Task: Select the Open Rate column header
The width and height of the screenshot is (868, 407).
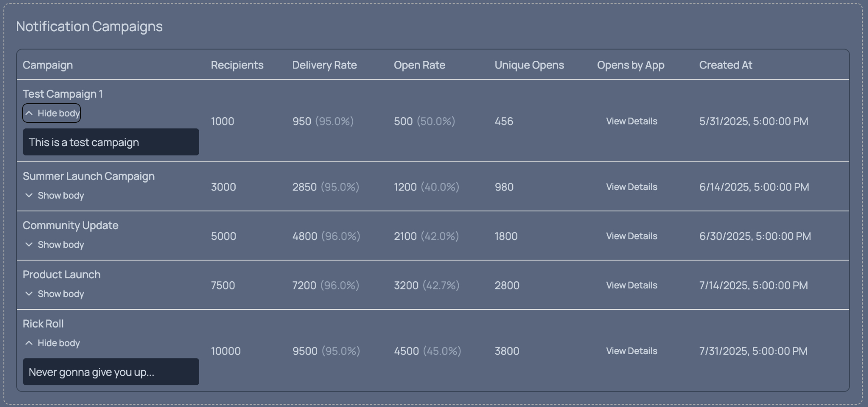Action: [x=419, y=65]
